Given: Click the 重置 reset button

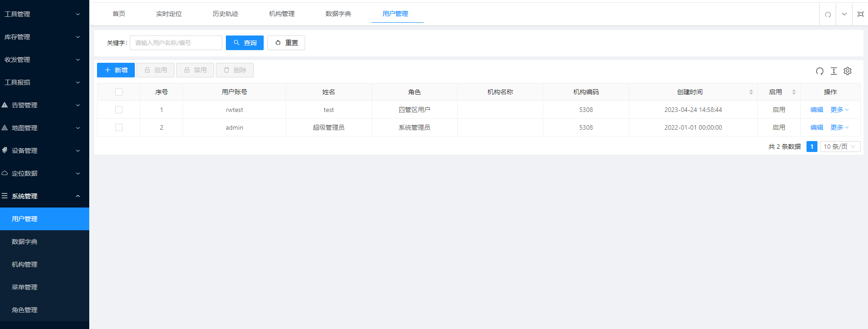Looking at the screenshot, I should click(286, 43).
